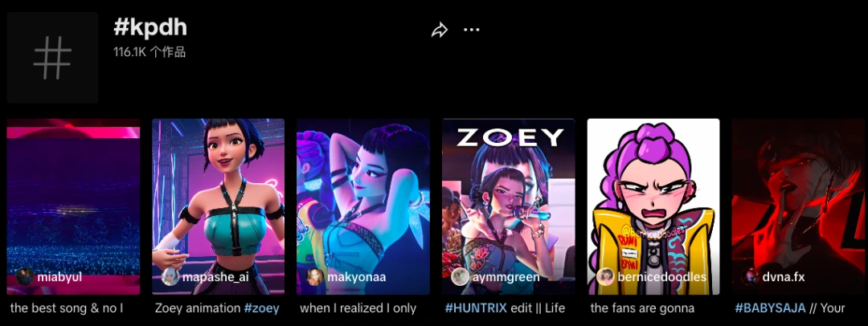This screenshot has width=868, height=326.
Task: Click the #BABYSAJA hashtag link
Action: click(771, 308)
